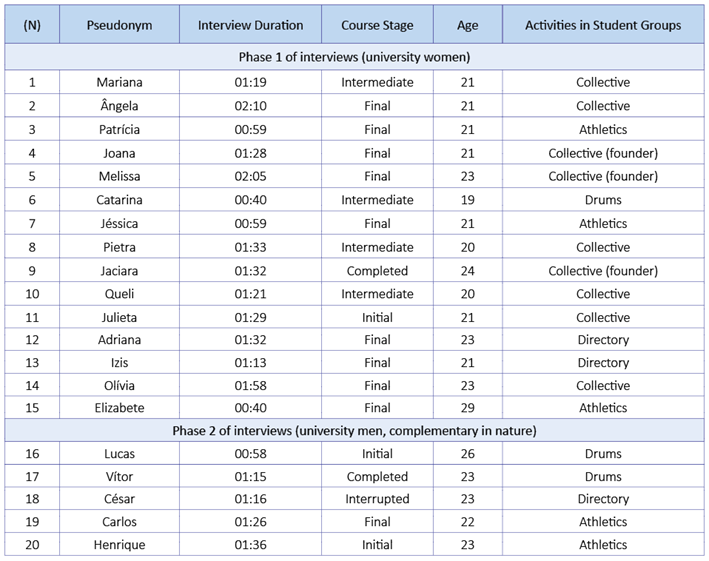Screen dimensions: 709x561
Task: Select the Catarina name cell
Action: (119, 200)
